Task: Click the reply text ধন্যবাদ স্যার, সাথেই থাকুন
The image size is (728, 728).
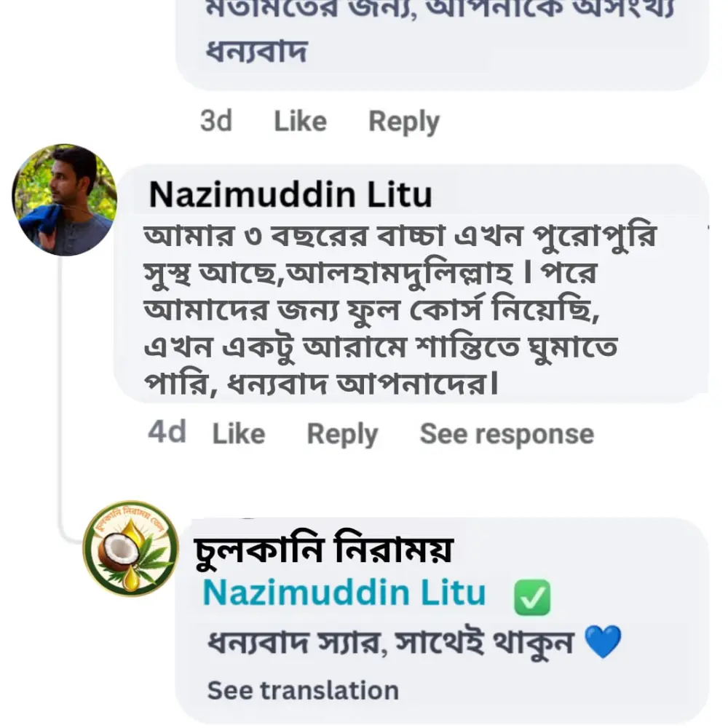Action: coord(392,644)
